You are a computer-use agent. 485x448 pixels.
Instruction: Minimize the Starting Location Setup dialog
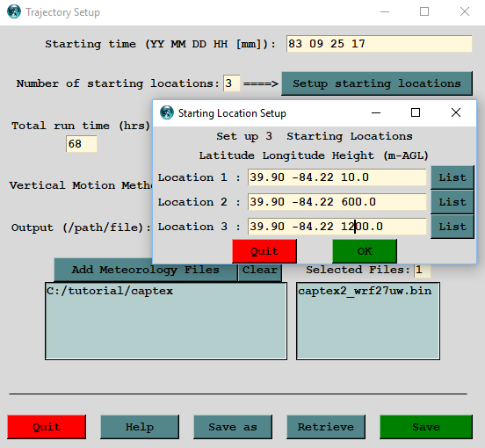click(376, 112)
